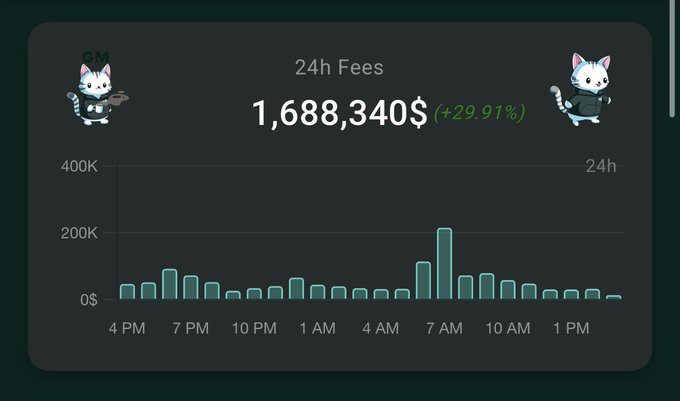Click the coffee-holding cat mascot with GM label
Screen dimensions: 680x401
(98, 88)
